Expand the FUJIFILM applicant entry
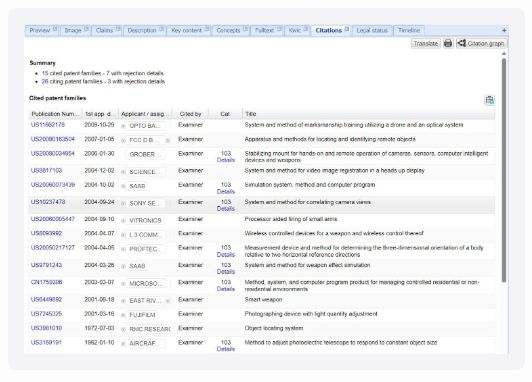This screenshot has height=382, width=532. pos(124,315)
